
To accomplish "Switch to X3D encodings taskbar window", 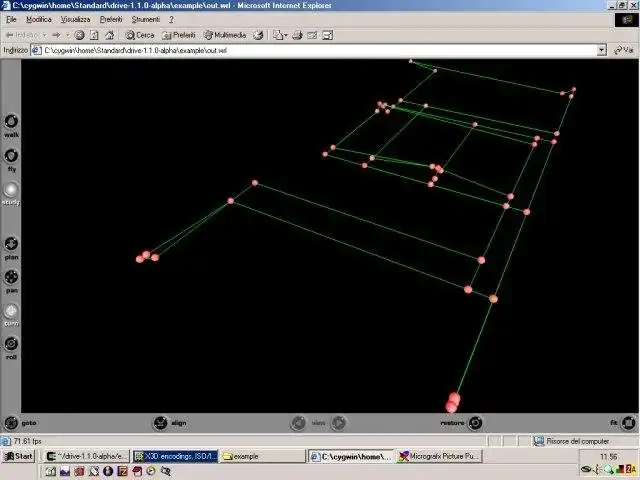I will [175, 456].
